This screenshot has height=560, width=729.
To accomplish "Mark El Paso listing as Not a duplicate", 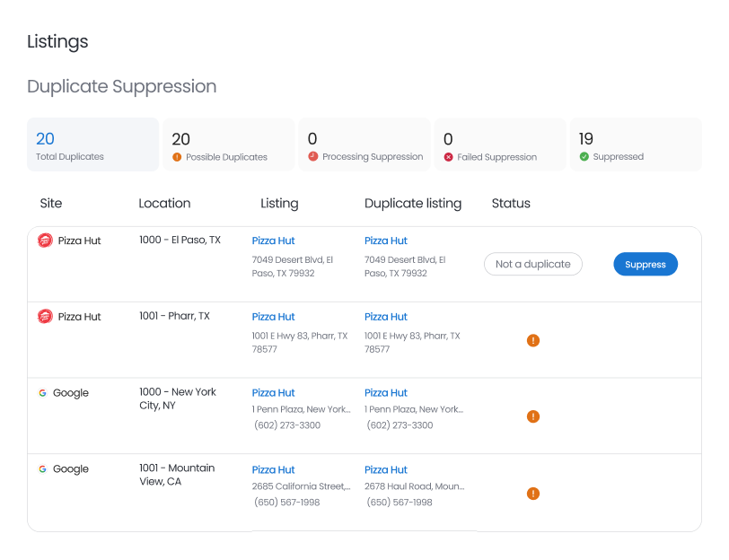I will click(533, 264).
